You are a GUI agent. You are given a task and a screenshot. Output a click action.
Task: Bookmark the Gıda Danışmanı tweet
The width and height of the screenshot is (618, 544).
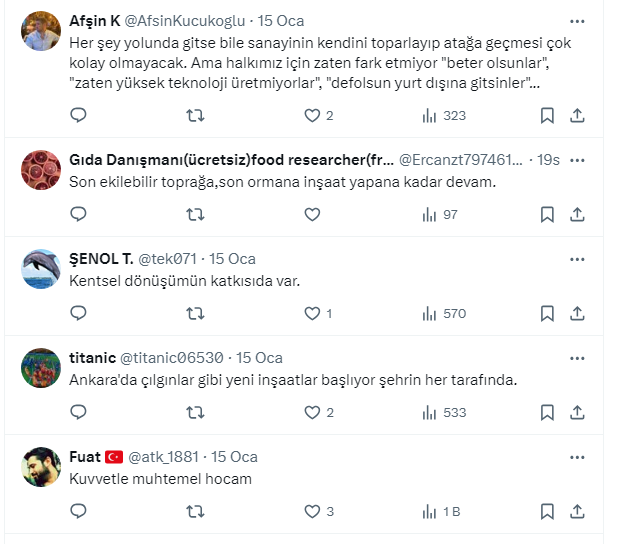[547, 214]
